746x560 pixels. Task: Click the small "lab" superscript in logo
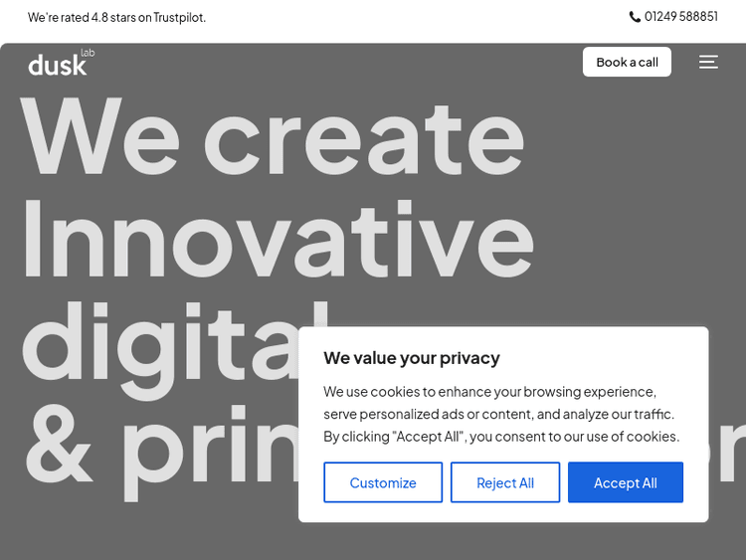88,53
